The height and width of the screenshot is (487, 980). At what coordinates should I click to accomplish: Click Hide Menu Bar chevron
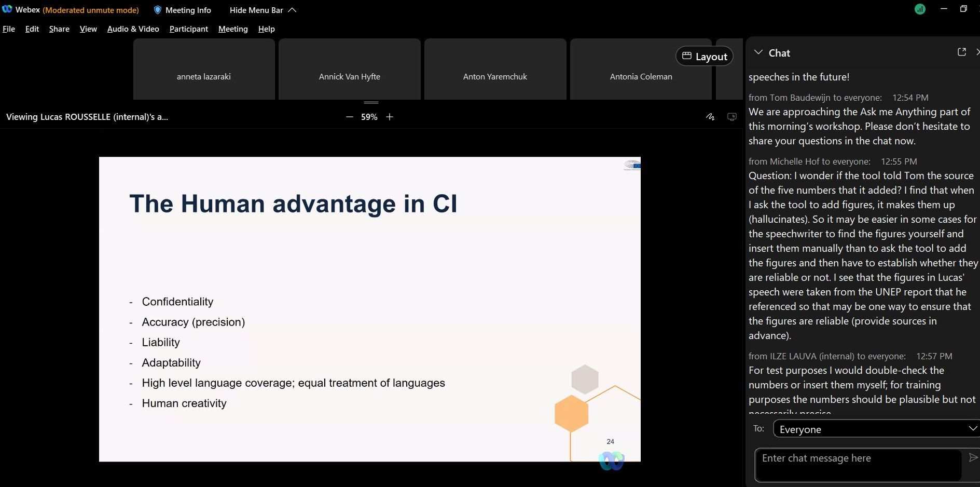pos(292,10)
